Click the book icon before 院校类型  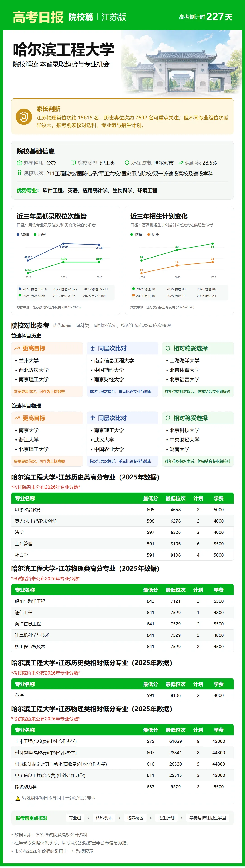click(x=73, y=163)
